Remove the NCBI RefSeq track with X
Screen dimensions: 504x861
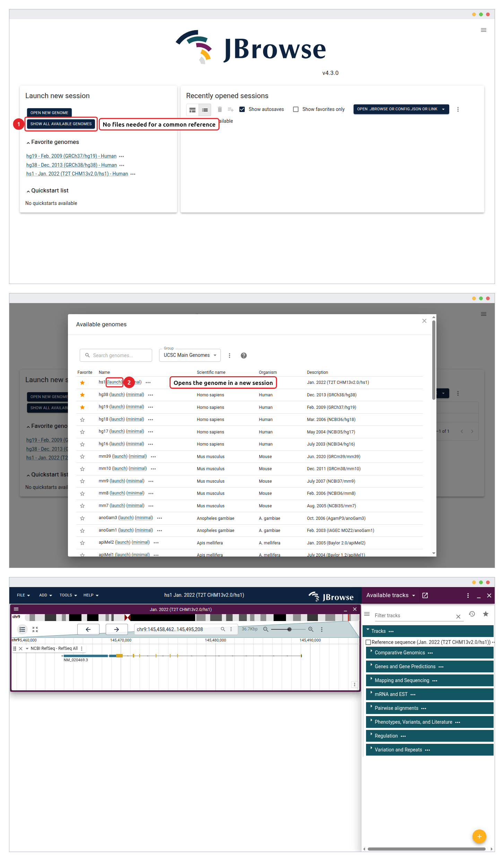(21, 648)
